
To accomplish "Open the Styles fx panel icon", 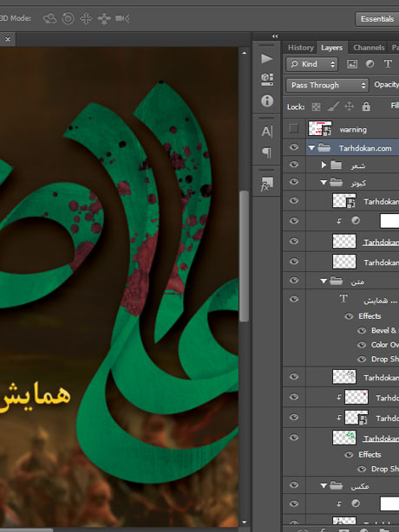I will tap(267, 184).
